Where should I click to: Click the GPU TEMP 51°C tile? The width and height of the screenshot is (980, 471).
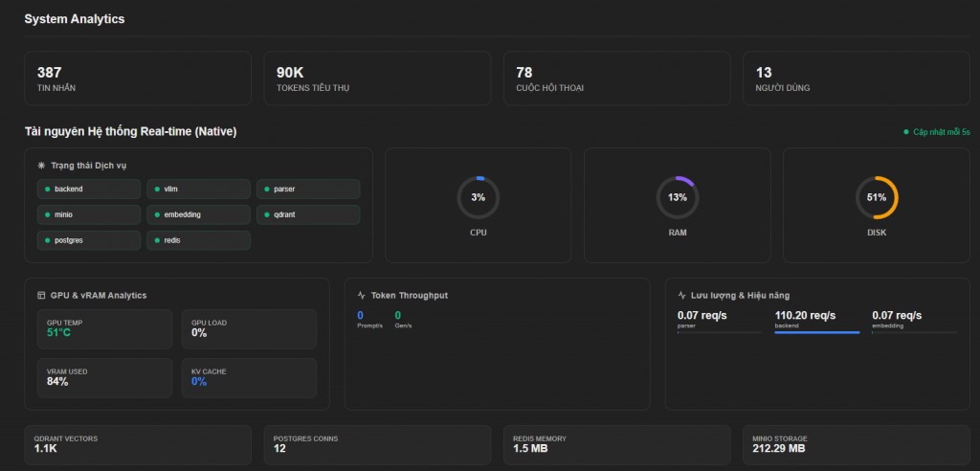coord(104,329)
